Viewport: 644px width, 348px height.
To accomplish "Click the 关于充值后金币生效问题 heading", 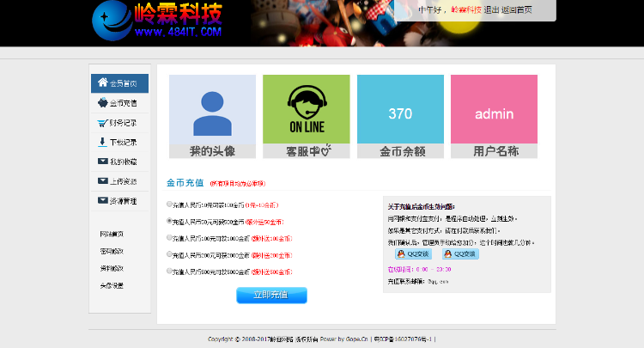I will (421, 207).
